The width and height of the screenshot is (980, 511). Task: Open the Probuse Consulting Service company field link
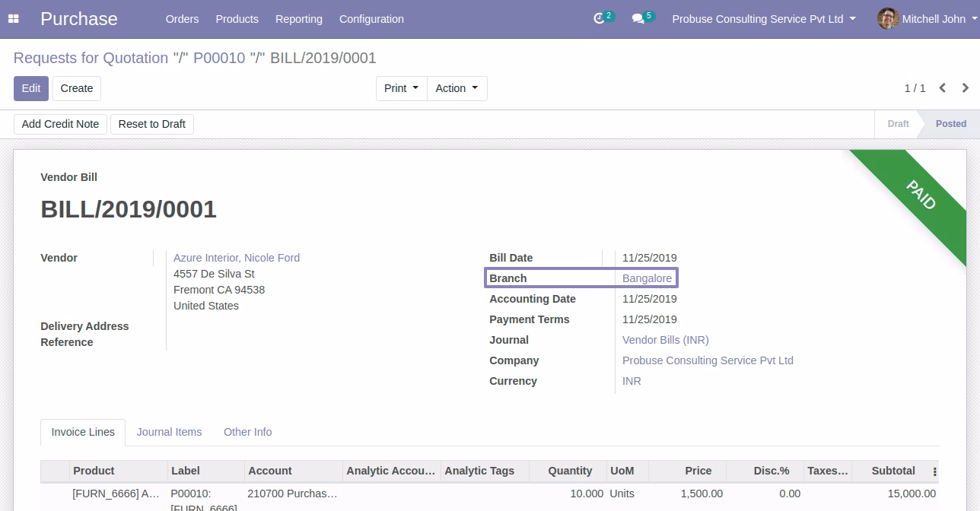(708, 360)
